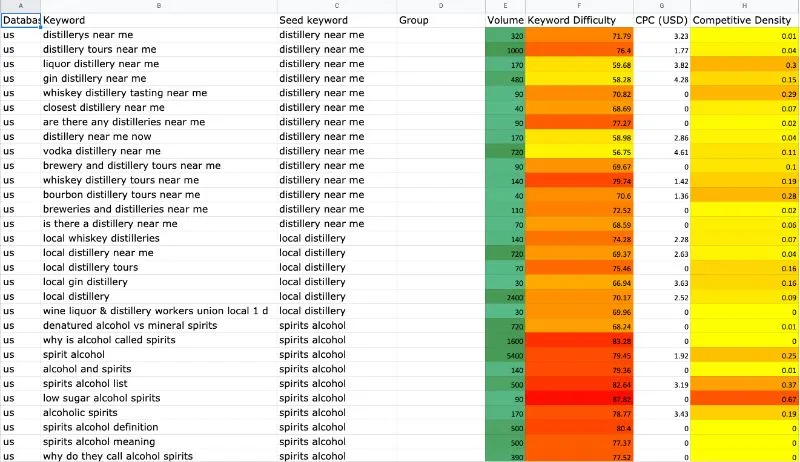800x462 pixels.
Task: Click the 'vodka distillery near me' keyword cell
Action: 159,151
